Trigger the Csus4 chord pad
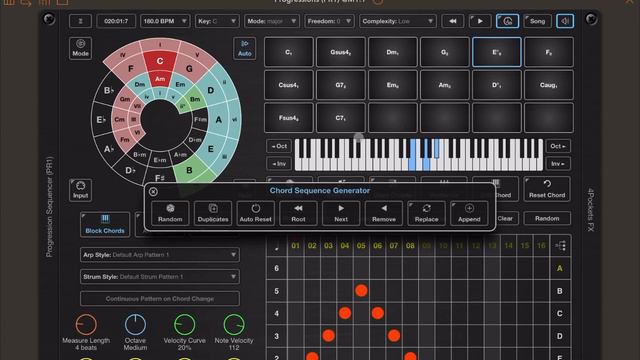This screenshot has width=640, height=360. coord(289,85)
